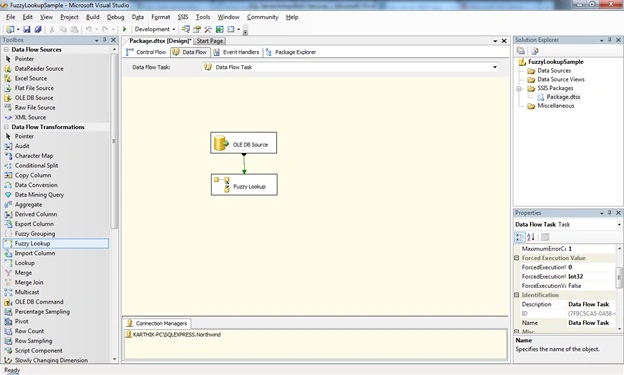Image resolution: width=624 pixels, height=375 pixels.
Task: Select Package.dtsx in Solution Explorer
Action: click(x=563, y=97)
